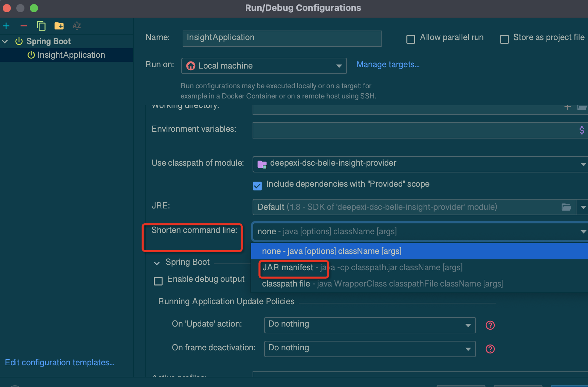Click the Remove Configuration minus icon
This screenshot has height=387, width=588.
pos(24,26)
